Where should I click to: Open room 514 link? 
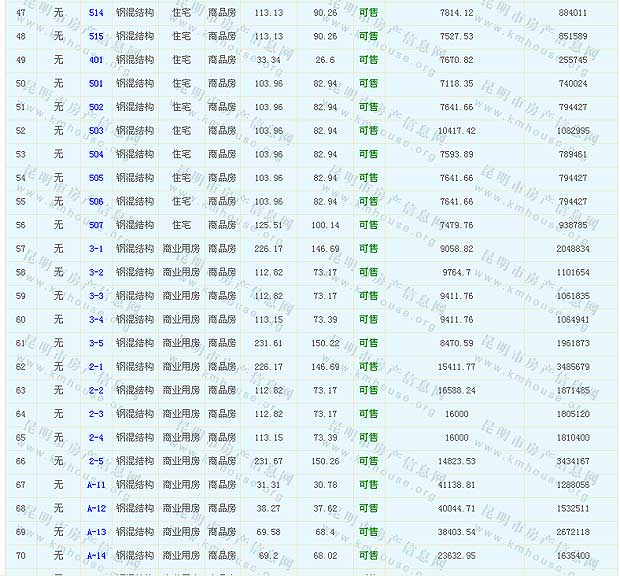[96, 13]
